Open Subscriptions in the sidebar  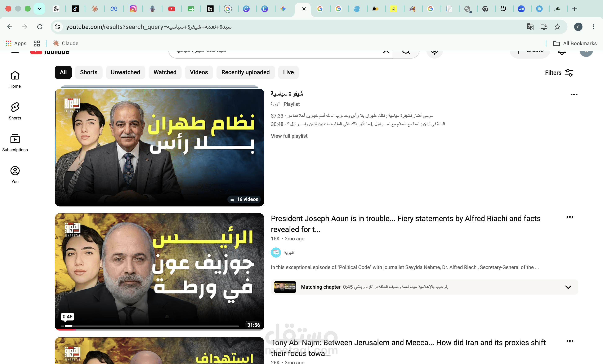pos(15,143)
